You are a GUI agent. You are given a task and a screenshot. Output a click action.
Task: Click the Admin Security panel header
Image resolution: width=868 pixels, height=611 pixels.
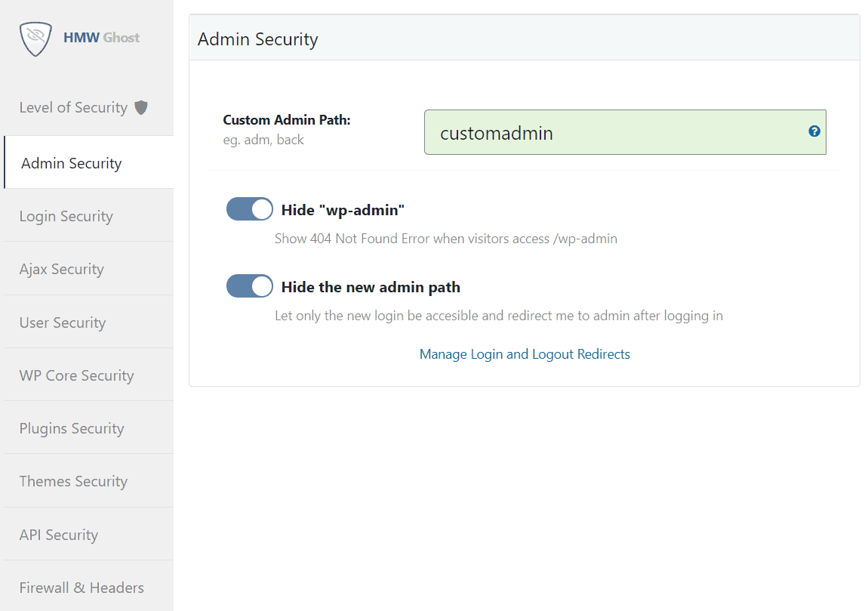point(257,39)
